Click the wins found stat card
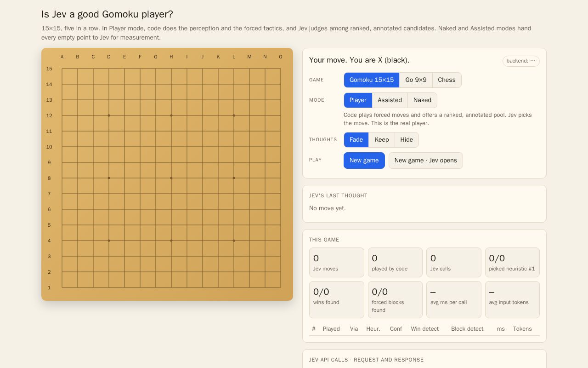Image resolution: width=588 pixels, height=368 pixels. (x=337, y=300)
